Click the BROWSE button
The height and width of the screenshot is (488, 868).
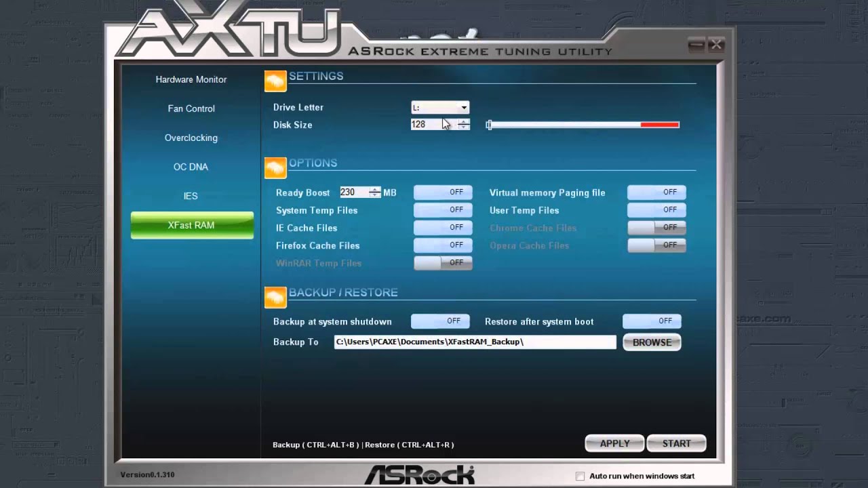pyautogui.click(x=652, y=342)
